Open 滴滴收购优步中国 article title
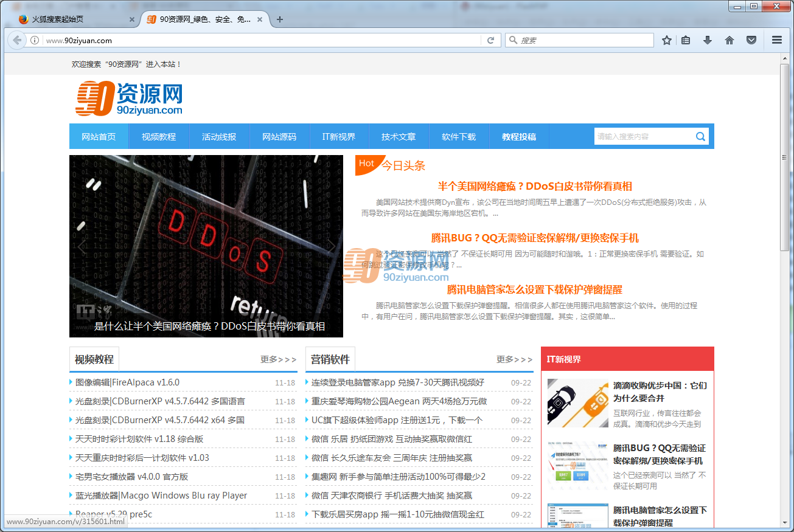The image size is (794, 532). [x=660, y=392]
